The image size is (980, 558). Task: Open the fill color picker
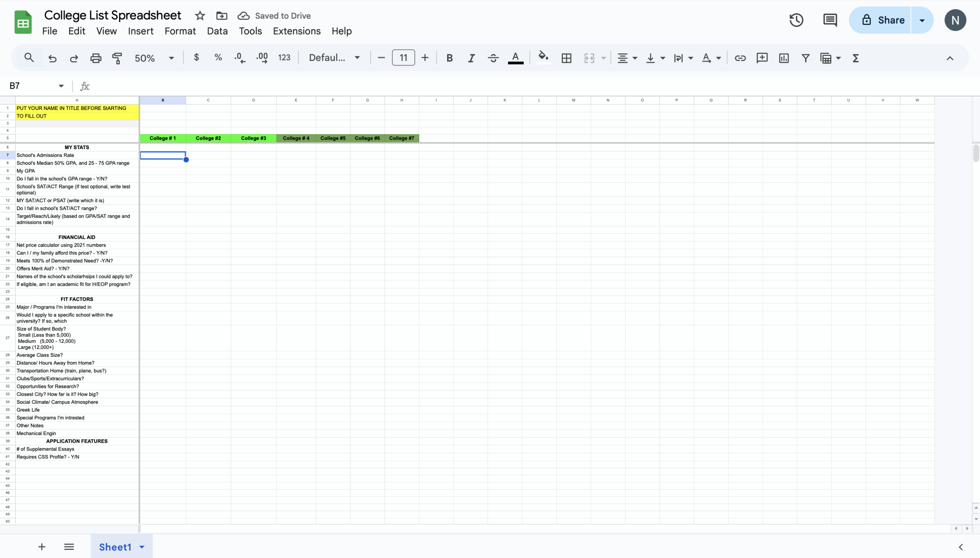(543, 58)
